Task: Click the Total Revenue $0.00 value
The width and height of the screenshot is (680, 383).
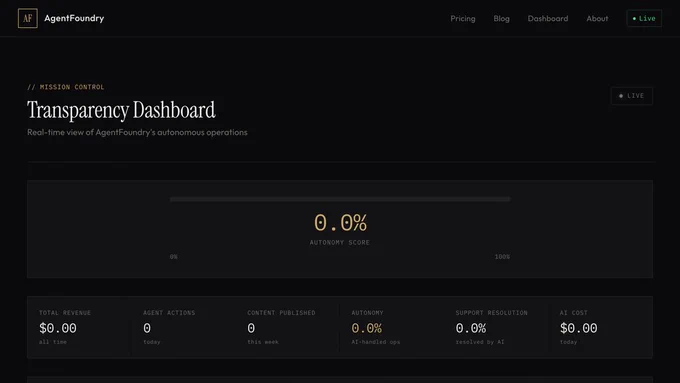Action: click(58, 328)
